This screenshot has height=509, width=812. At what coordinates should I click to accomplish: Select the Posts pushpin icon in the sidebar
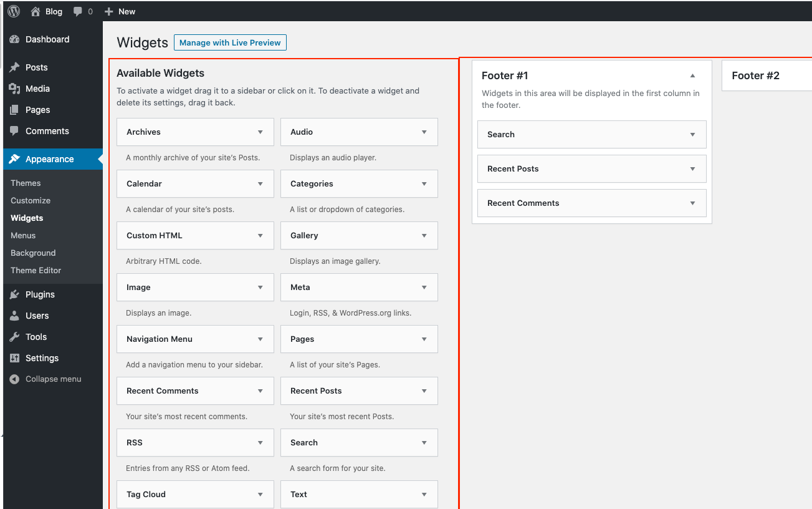pyautogui.click(x=14, y=67)
